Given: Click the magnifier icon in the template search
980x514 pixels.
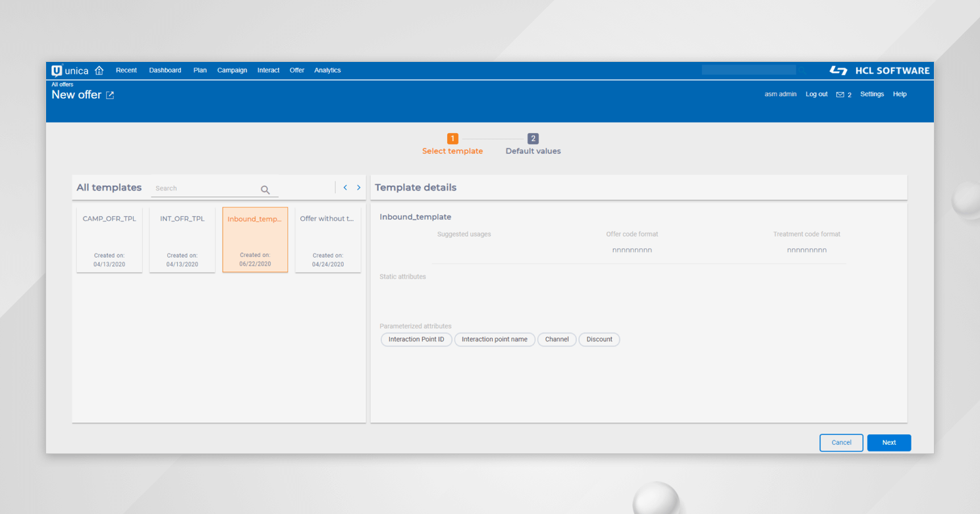Looking at the screenshot, I should click(x=265, y=190).
